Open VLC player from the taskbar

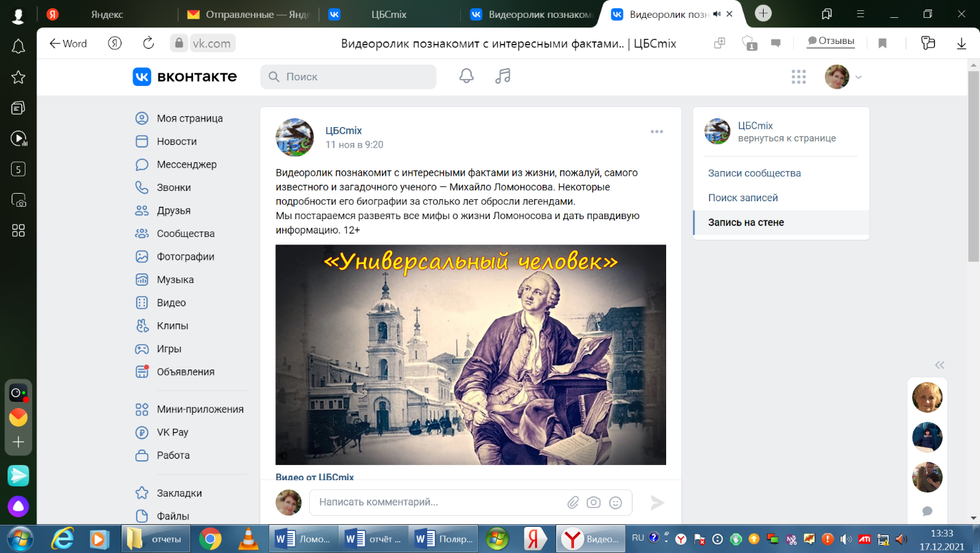click(x=248, y=539)
